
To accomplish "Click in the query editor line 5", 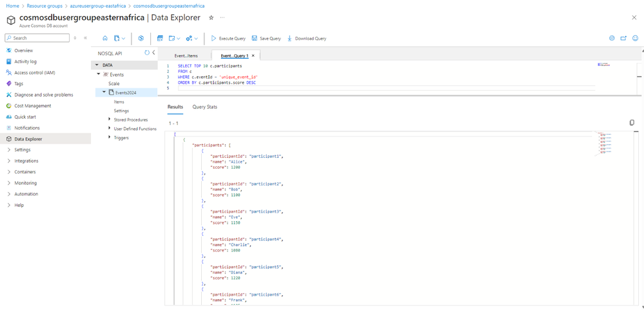I will (x=386, y=88).
